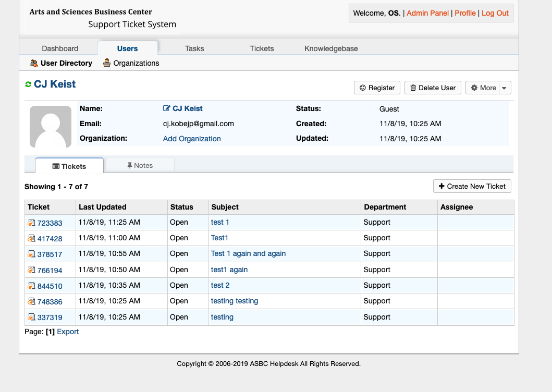Open the Tickets main navigation tab
The image size is (552, 392).
pos(262,48)
